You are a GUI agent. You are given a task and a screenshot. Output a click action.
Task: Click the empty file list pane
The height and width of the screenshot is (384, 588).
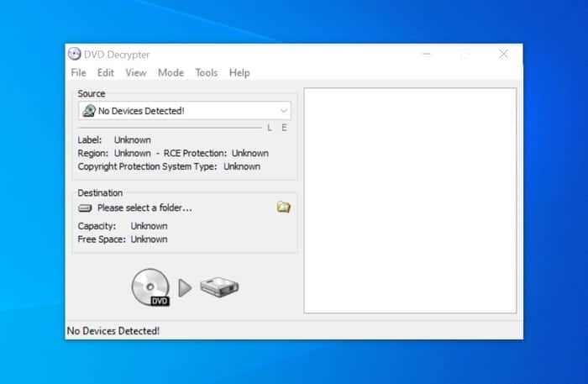[x=410, y=201]
